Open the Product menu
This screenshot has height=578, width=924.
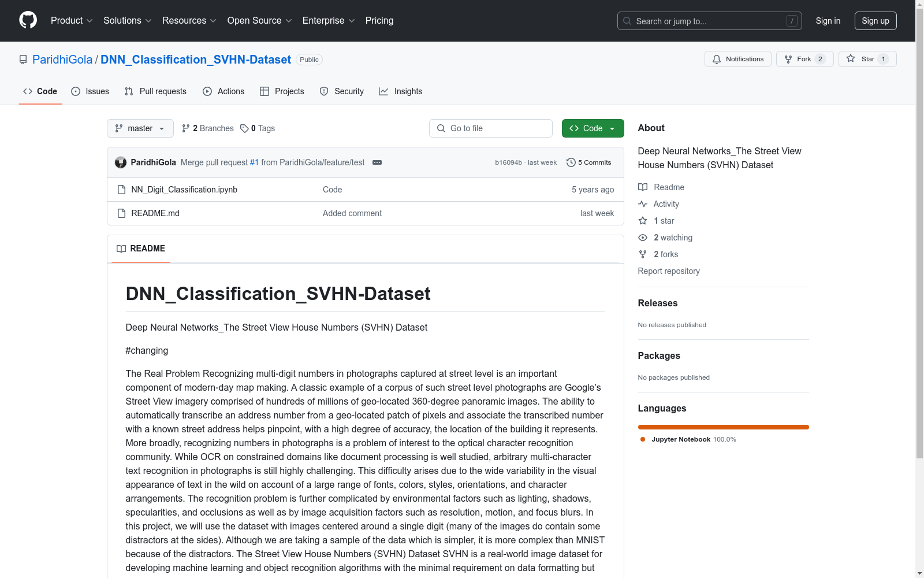point(72,20)
